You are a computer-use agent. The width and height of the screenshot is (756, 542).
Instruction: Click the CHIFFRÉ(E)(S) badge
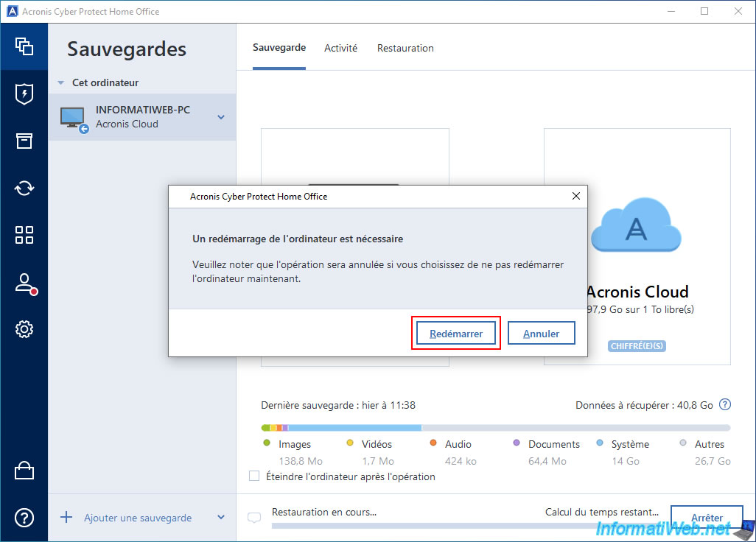(x=637, y=346)
